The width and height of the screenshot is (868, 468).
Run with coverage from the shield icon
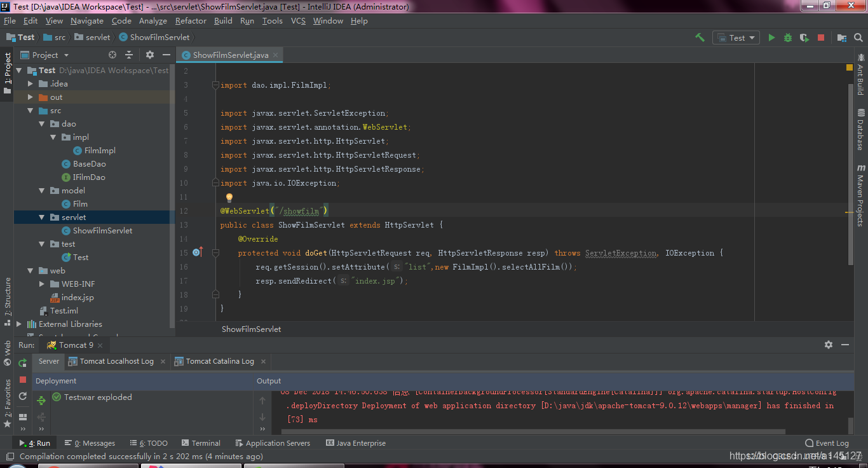(x=804, y=38)
